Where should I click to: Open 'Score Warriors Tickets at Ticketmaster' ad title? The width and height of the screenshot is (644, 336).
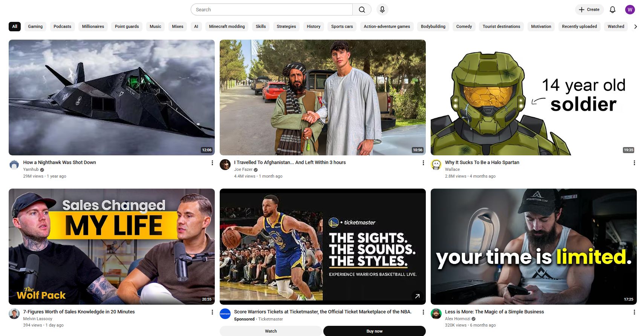(323, 312)
